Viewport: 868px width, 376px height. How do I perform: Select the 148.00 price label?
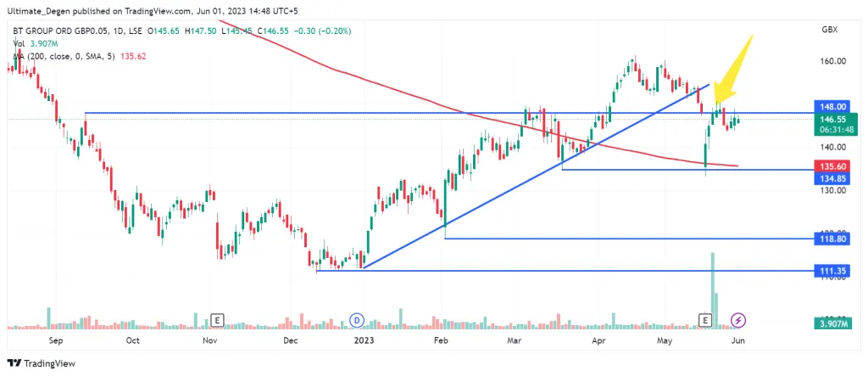coord(833,106)
